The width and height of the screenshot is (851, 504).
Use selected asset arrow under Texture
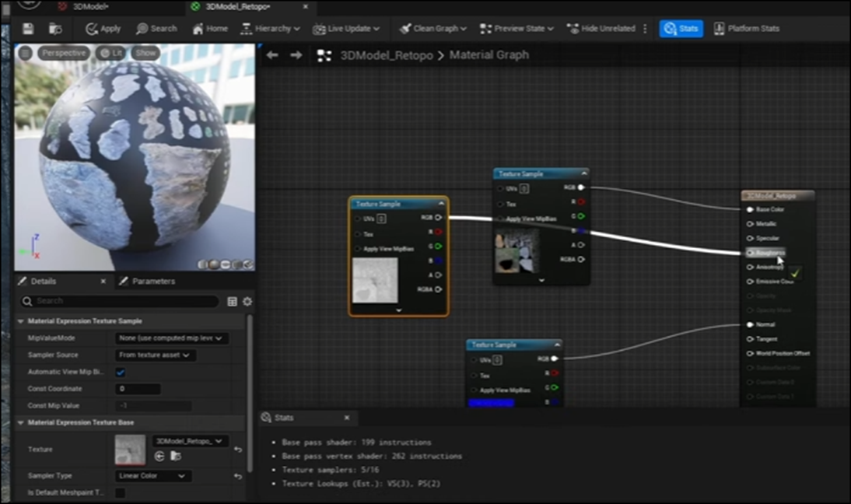point(159,456)
